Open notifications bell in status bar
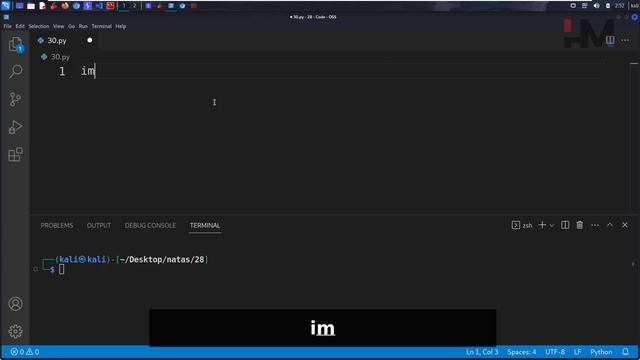The width and height of the screenshot is (640, 360). point(625,352)
